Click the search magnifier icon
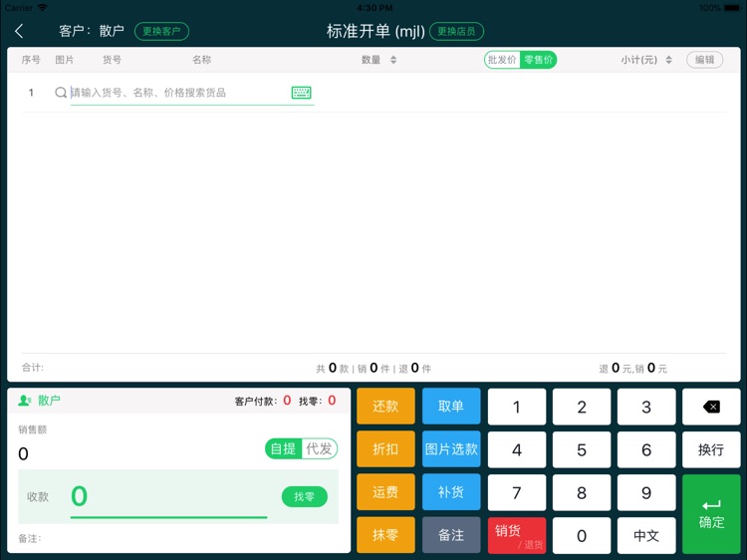747x560 pixels. (x=61, y=93)
